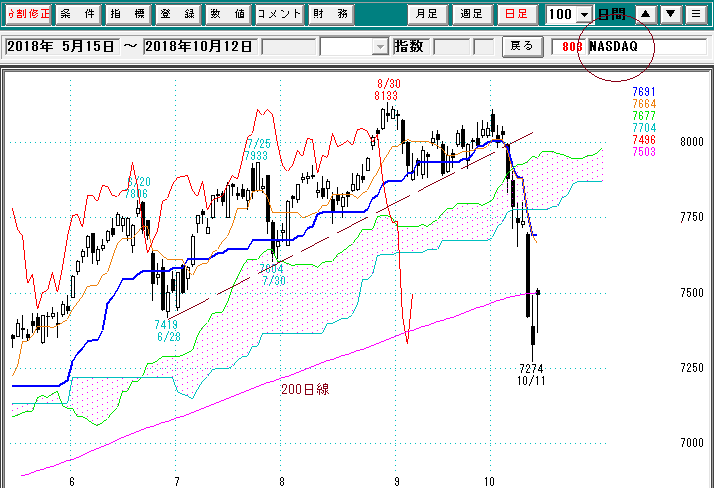Viewport: 714px width, 488px height.
Task: Switch chart to 月足 monthly bars
Action: tap(427, 14)
